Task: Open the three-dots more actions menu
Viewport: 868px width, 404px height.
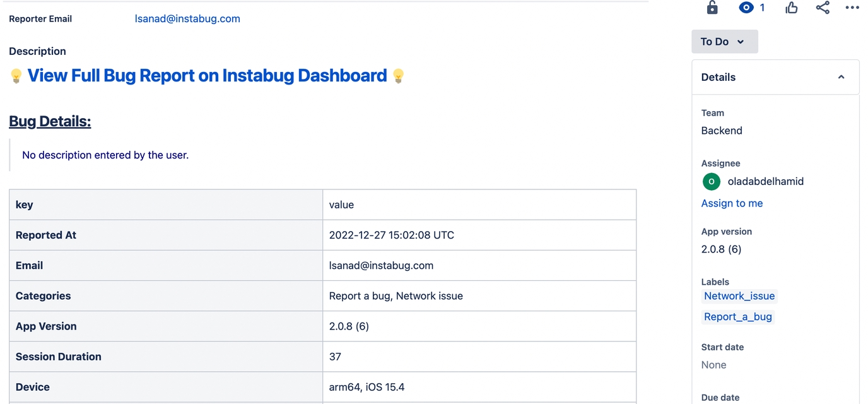Action: coord(852,8)
